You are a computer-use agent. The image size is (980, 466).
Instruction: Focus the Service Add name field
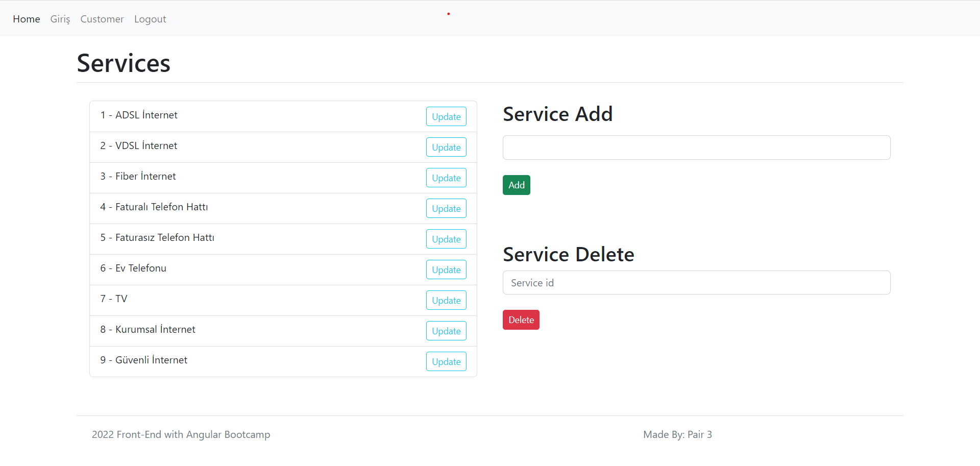(696, 148)
